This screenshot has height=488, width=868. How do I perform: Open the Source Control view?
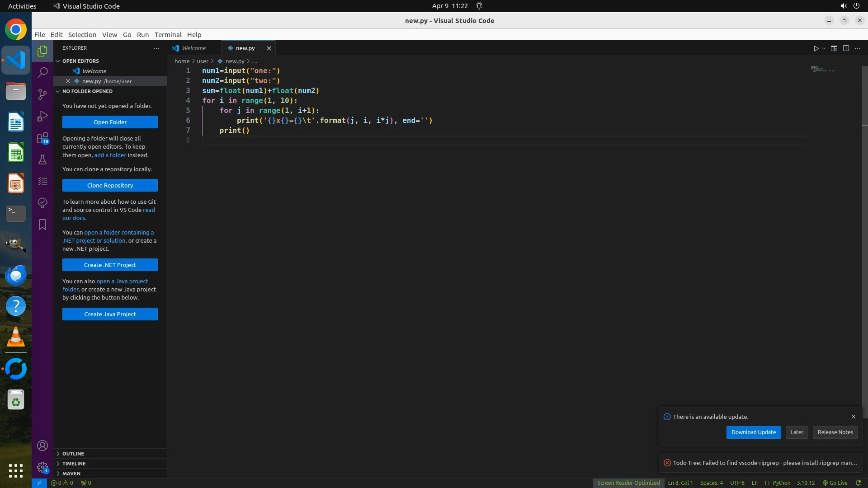[x=42, y=94]
